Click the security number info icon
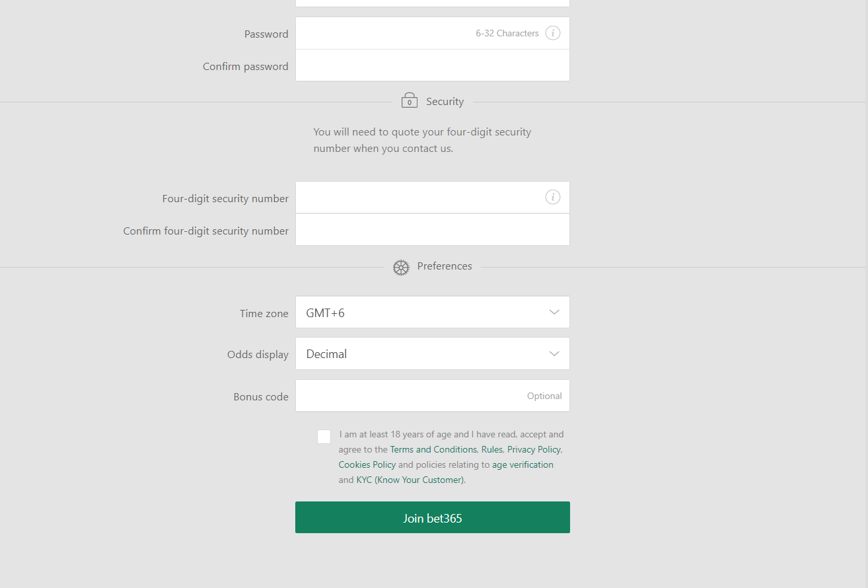Screen dimensions: 868x588 (553, 197)
